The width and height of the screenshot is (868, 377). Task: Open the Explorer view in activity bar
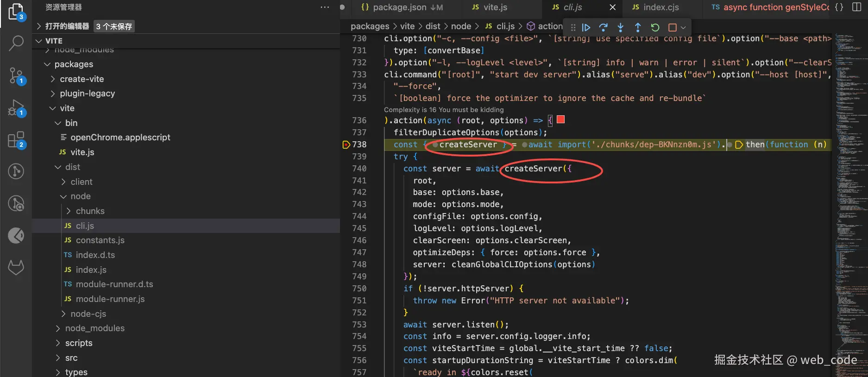coord(16,12)
